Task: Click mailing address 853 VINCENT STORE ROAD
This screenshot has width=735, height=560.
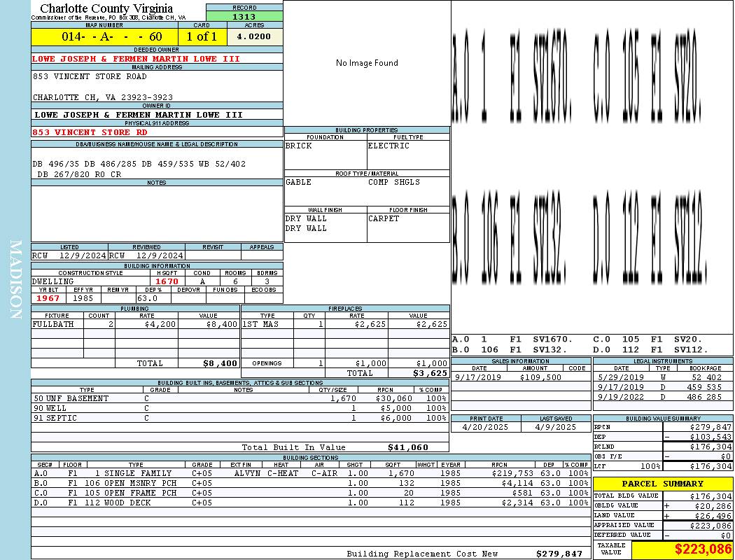Action: pyautogui.click(x=90, y=76)
